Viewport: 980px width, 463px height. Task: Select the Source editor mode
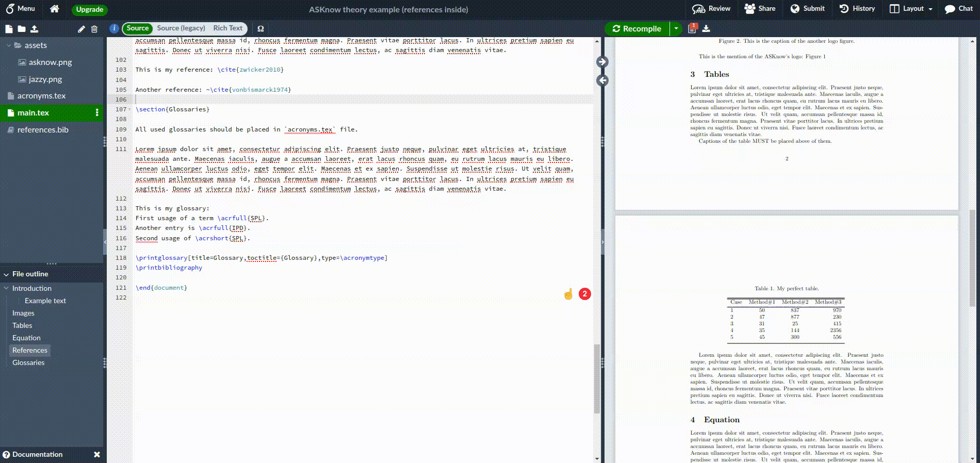pos(137,28)
